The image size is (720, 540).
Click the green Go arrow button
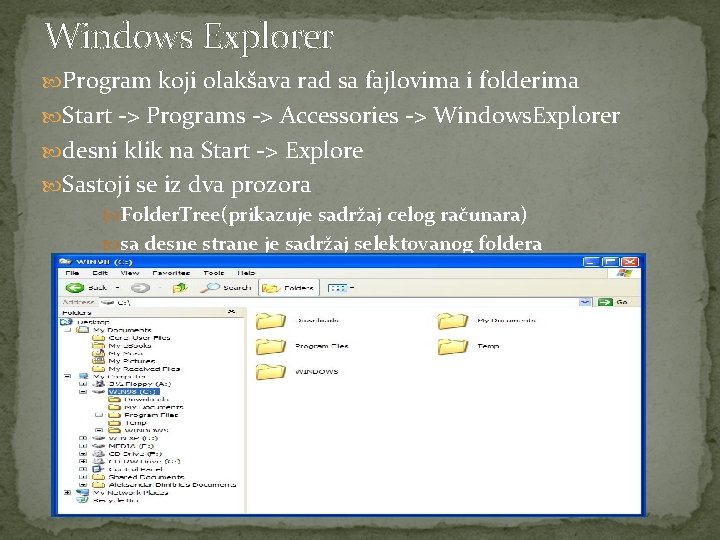click(x=606, y=302)
